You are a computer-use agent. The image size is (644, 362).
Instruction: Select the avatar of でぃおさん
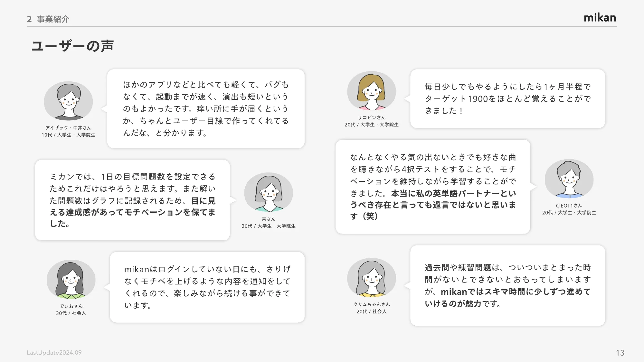[x=71, y=280]
